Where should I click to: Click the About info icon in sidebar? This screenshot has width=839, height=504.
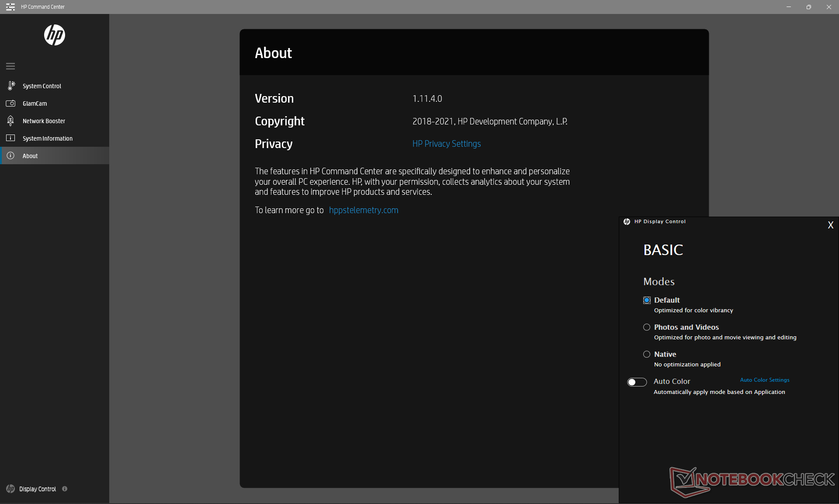click(10, 155)
